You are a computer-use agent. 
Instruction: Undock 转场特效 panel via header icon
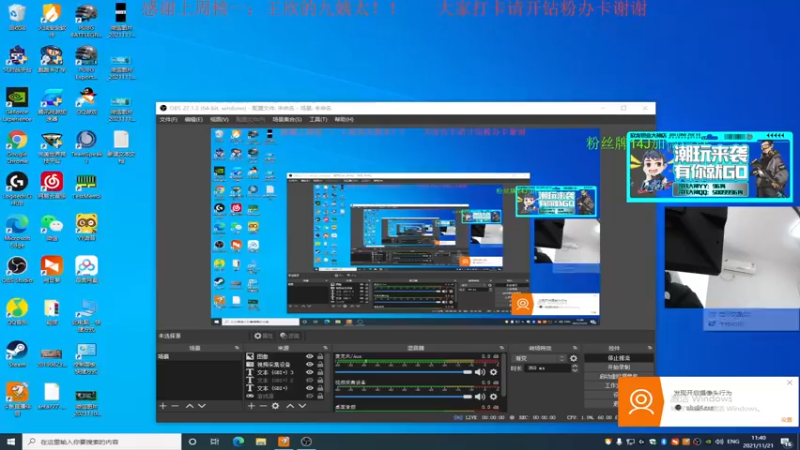[575, 348]
